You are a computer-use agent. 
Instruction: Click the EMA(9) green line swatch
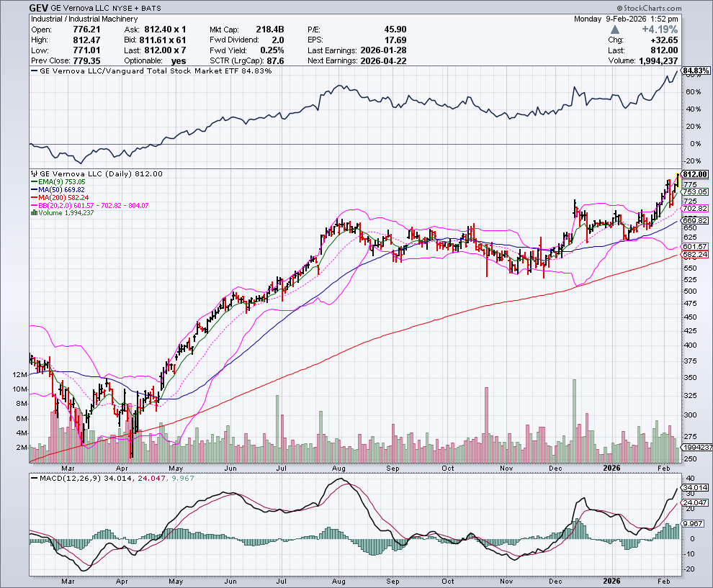click(x=32, y=182)
